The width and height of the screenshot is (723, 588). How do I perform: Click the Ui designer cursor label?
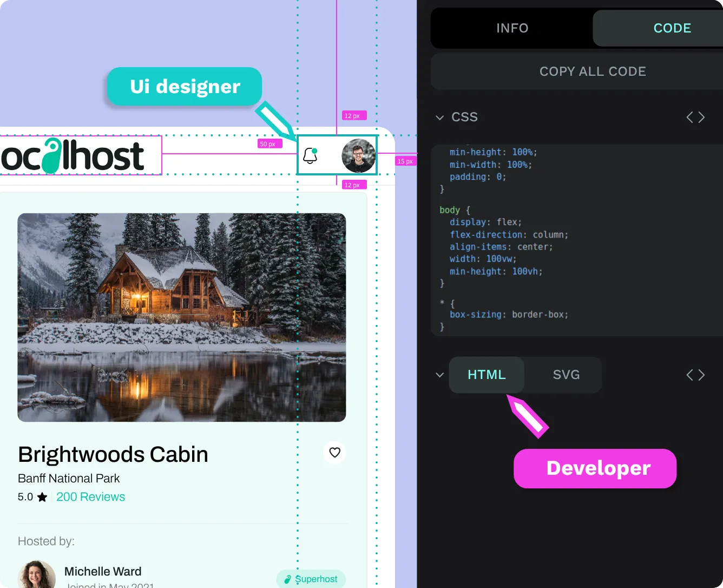point(185,87)
